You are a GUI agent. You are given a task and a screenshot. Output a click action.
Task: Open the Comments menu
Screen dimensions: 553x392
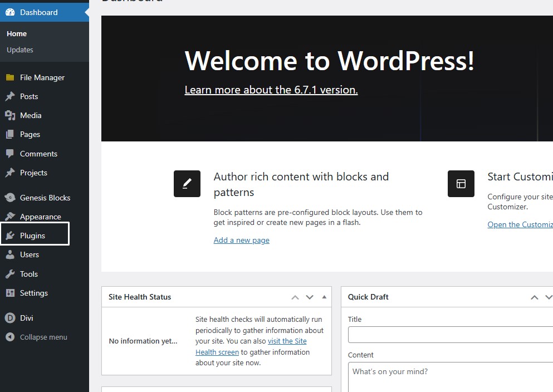coord(45,154)
